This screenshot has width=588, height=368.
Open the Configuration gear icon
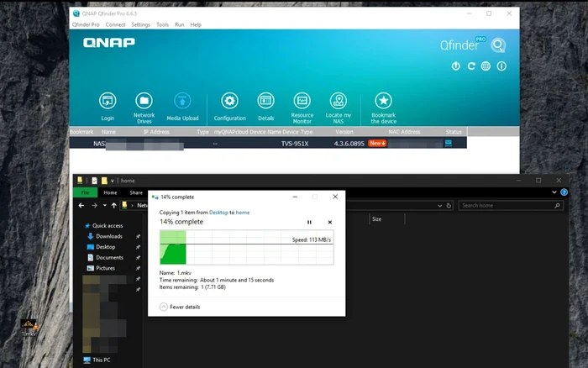click(x=229, y=101)
